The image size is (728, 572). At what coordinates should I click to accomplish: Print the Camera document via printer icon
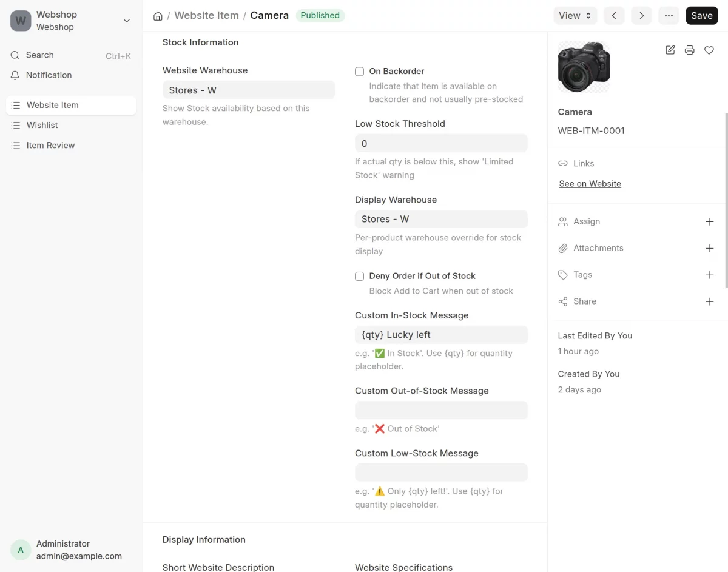click(x=690, y=50)
